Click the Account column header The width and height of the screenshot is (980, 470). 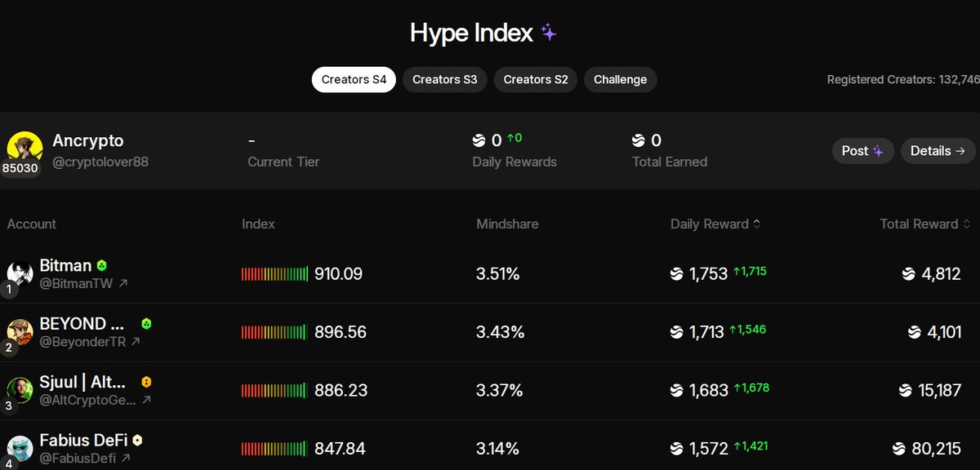[x=32, y=224]
